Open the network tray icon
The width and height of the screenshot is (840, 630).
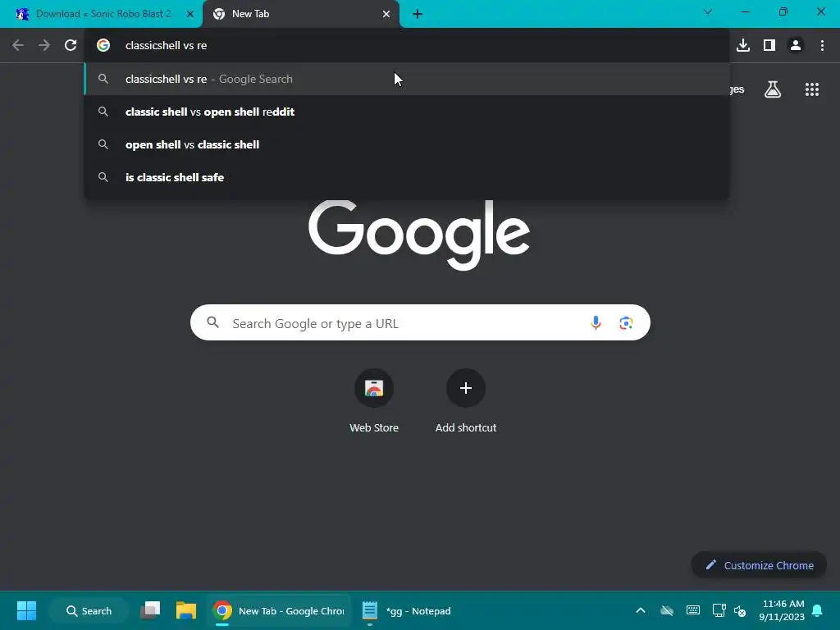tap(719, 610)
